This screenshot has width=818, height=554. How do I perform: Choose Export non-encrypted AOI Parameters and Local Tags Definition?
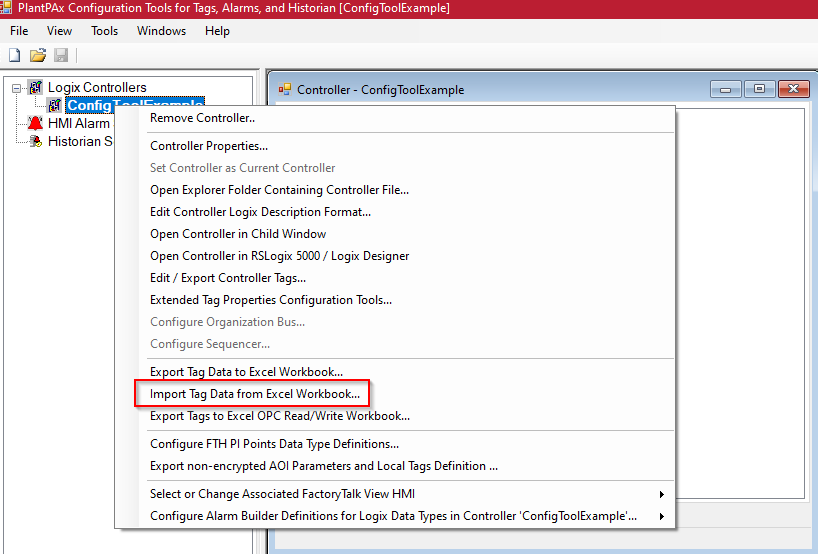(324, 466)
